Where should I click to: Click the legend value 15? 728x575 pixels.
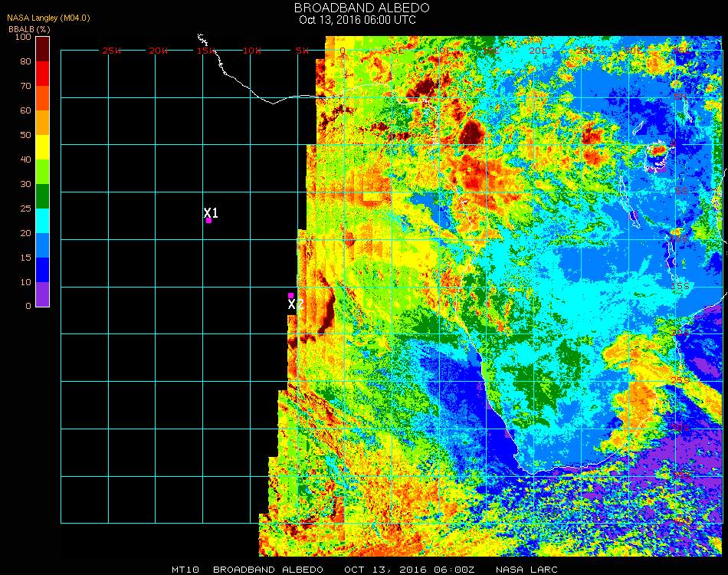25,258
